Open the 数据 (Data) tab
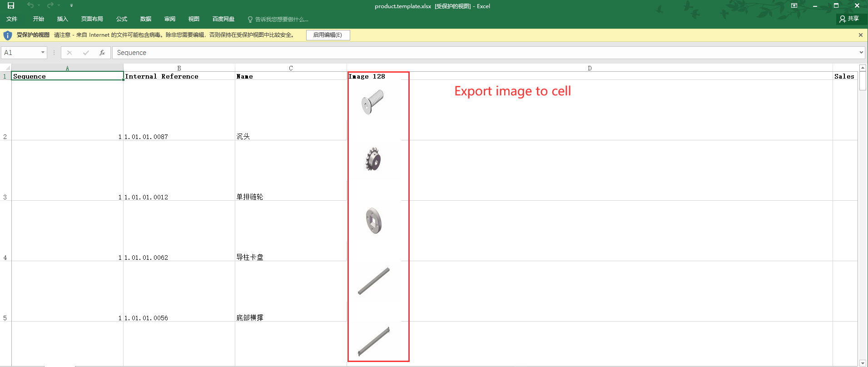The width and height of the screenshot is (868, 367). coord(146,19)
